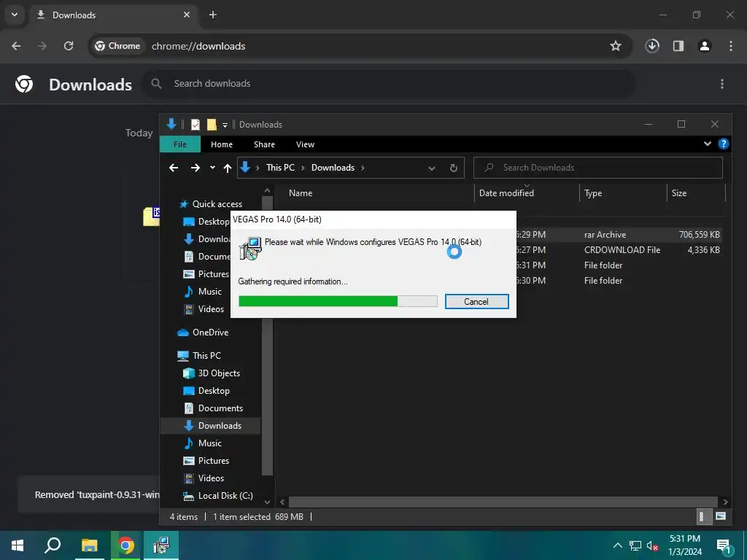This screenshot has height=560, width=747.
Task: Go forward in File Explorer
Action: click(x=196, y=168)
